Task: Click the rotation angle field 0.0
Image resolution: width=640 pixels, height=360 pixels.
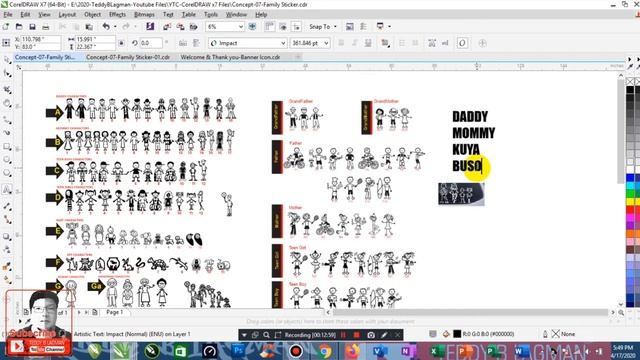Action: [151, 43]
